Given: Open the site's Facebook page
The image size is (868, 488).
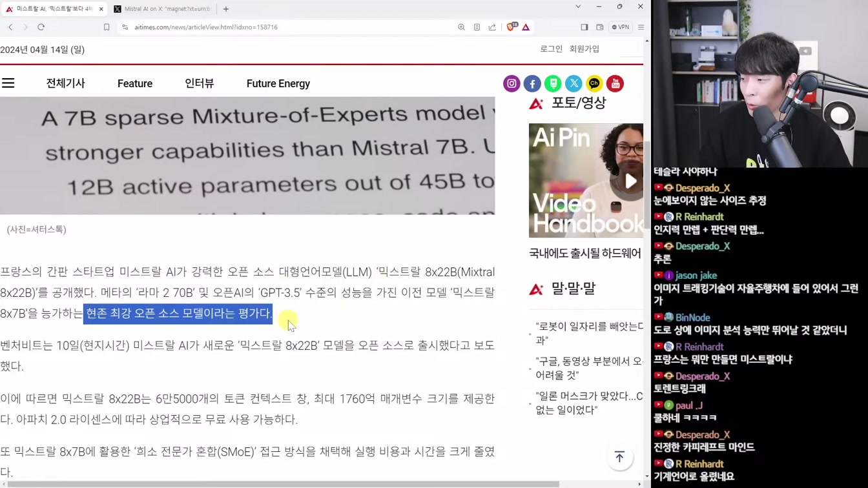Looking at the screenshot, I should click(x=532, y=83).
